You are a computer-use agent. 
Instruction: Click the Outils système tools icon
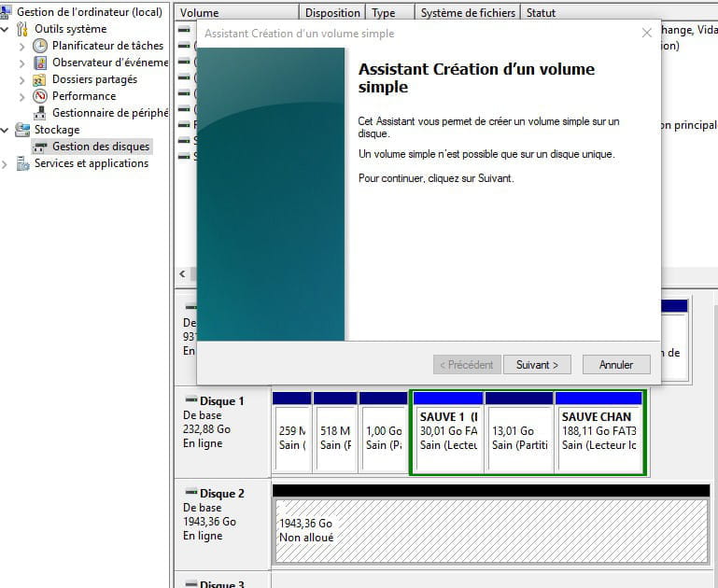click(x=22, y=29)
